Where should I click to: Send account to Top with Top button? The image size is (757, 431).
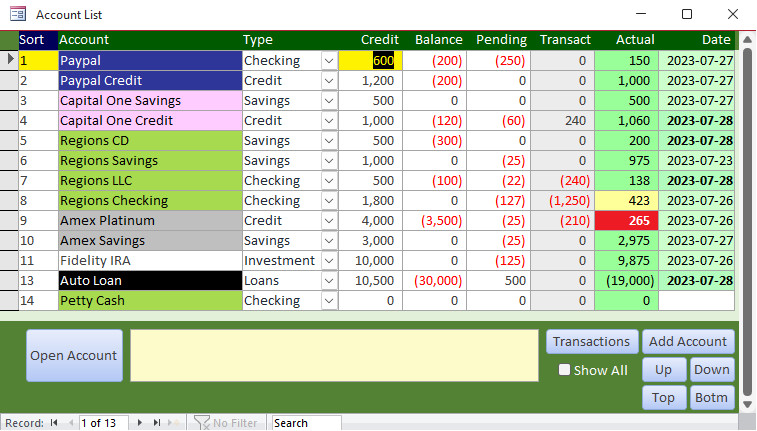point(664,398)
